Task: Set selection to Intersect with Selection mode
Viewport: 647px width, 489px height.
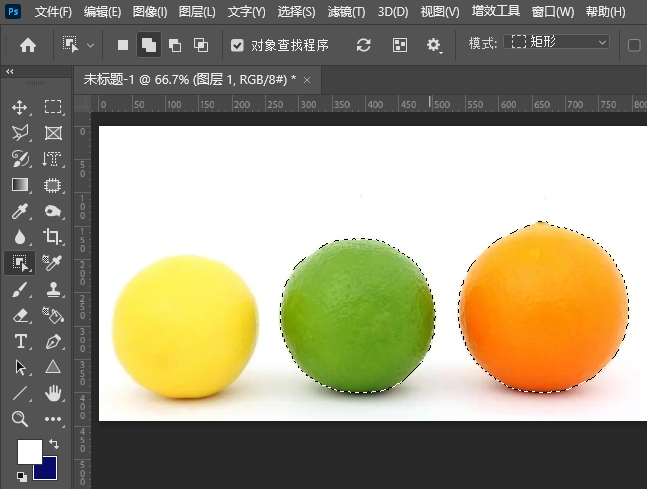Action: click(x=201, y=45)
